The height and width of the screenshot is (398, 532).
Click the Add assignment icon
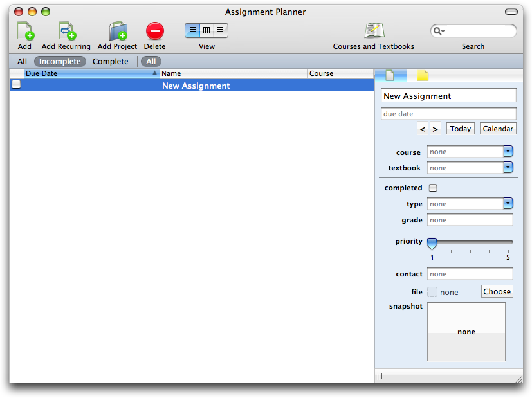(24, 31)
